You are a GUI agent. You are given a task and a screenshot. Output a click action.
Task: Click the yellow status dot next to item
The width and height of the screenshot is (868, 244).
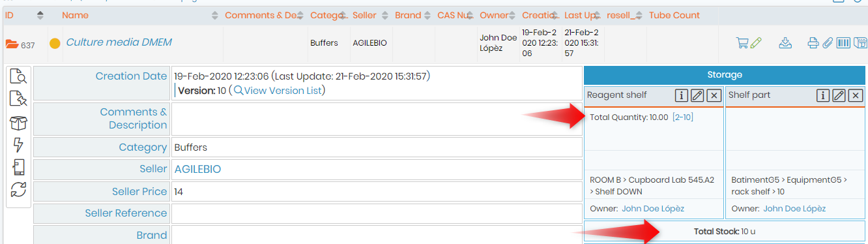coord(55,44)
